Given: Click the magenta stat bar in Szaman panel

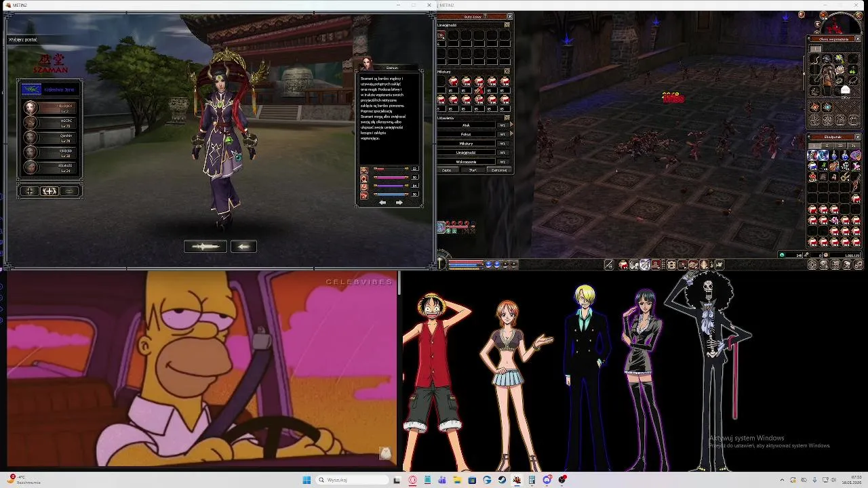Looking at the screenshot, I should click(391, 177).
